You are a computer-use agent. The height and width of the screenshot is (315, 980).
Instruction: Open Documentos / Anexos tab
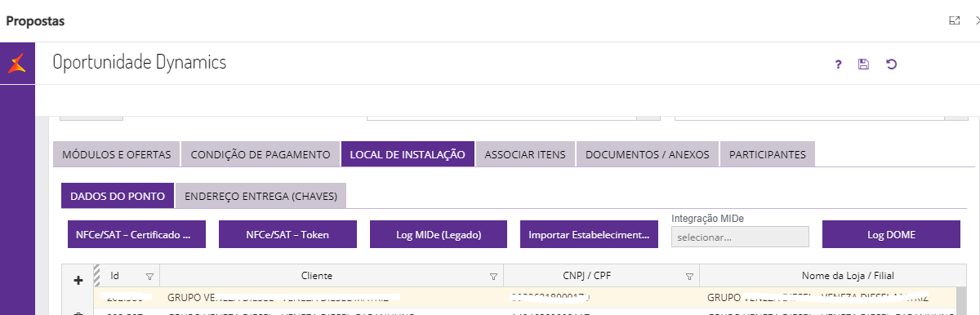click(648, 154)
